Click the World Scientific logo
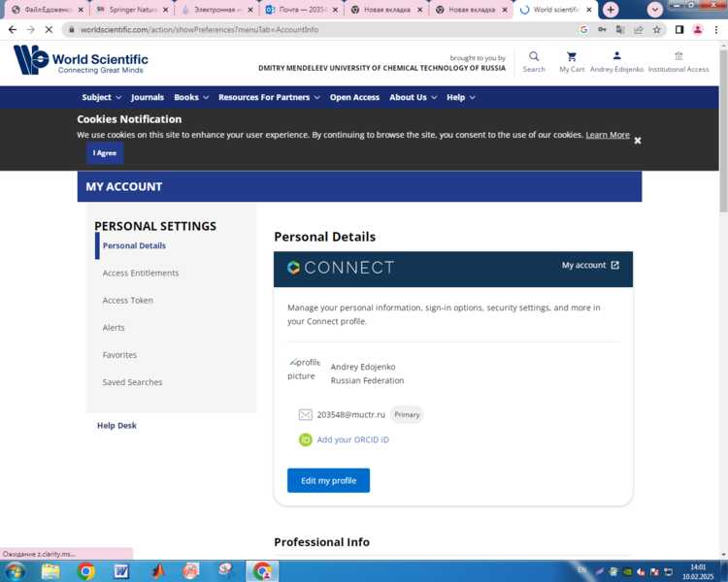The image size is (728, 582). tap(81, 60)
